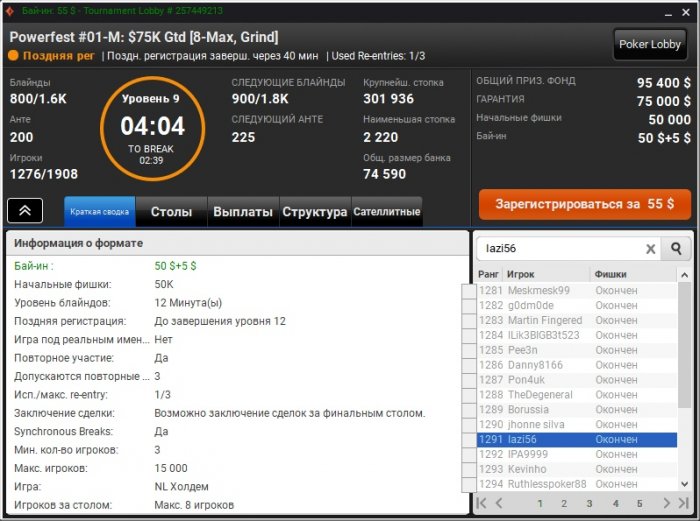
Task: Open the Poker Lobby button
Action: (650, 44)
